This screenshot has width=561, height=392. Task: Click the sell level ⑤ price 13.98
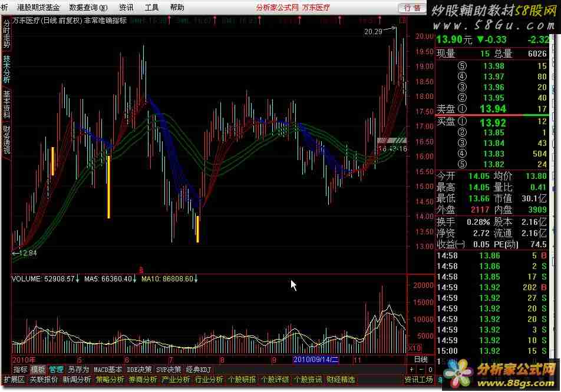click(493, 66)
